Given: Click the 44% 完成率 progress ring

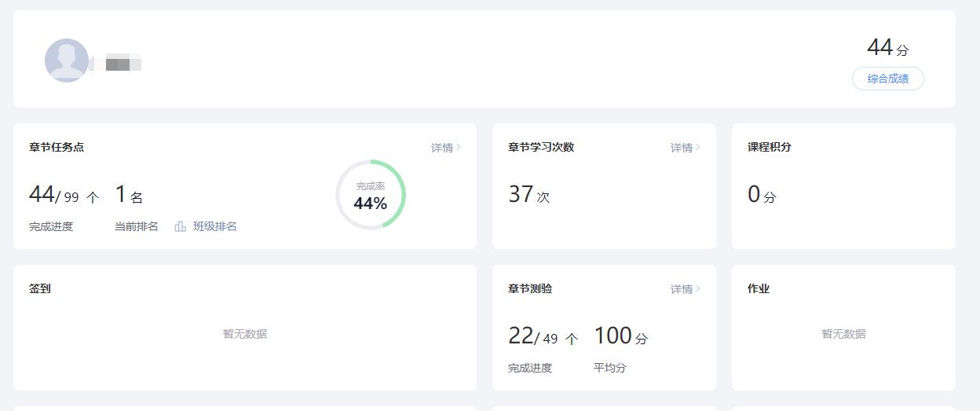Looking at the screenshot, I should pyautogui.click(x=370, y=195).
